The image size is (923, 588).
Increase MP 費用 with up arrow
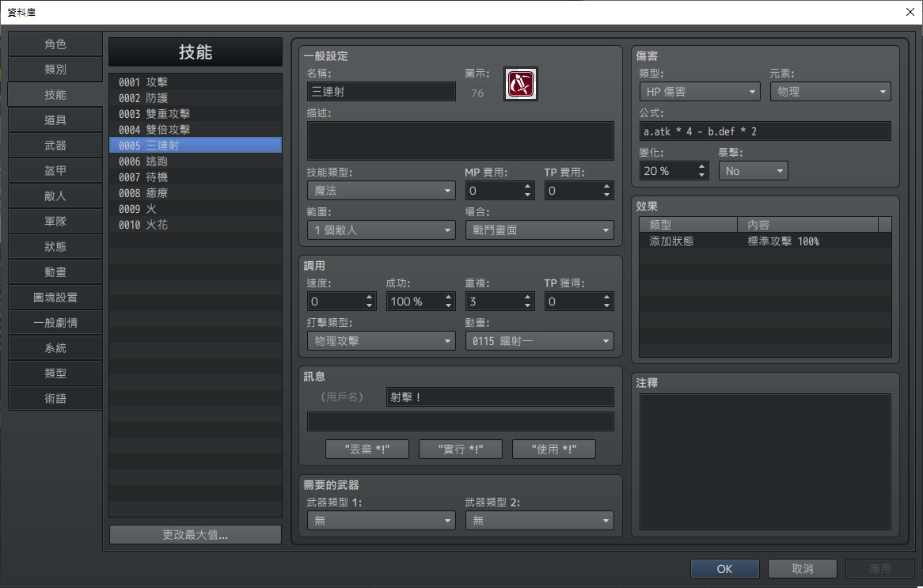tap(527, 186)
